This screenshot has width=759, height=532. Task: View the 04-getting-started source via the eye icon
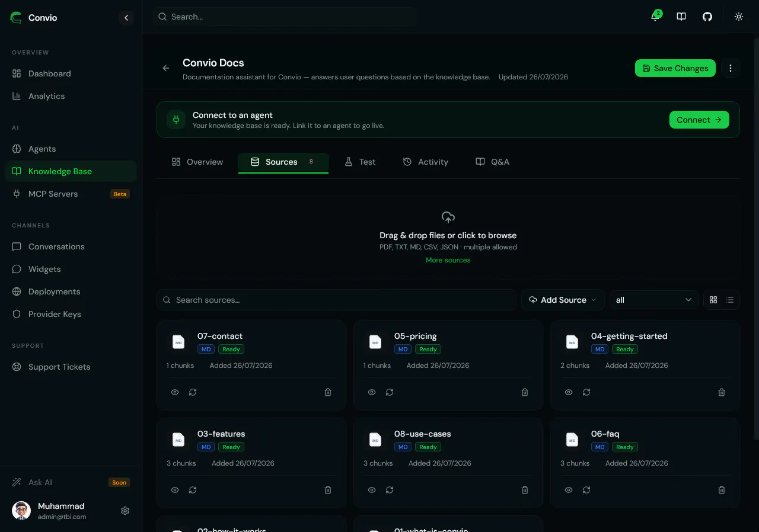point(569,392)
